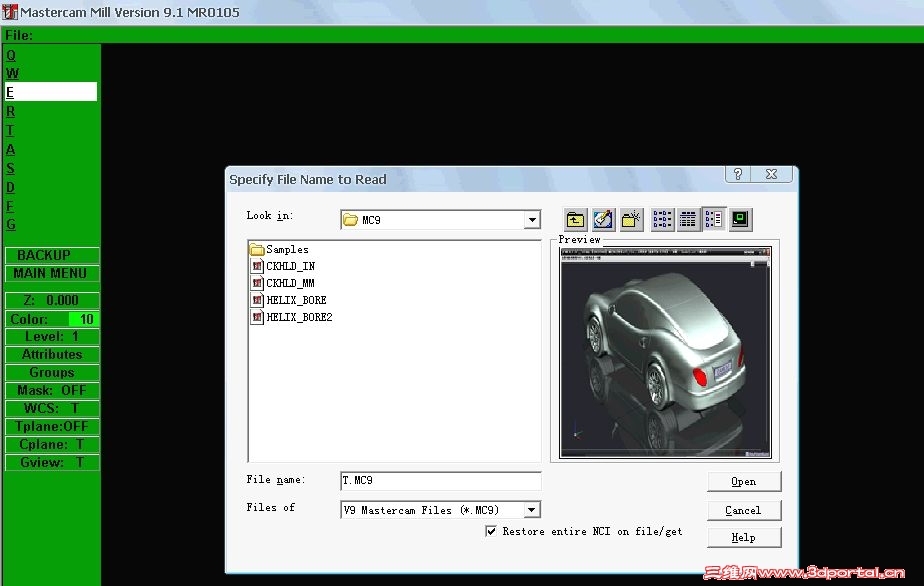
Task: Select menu item Q
Action: pyautogui.click(x=11, y=55)
